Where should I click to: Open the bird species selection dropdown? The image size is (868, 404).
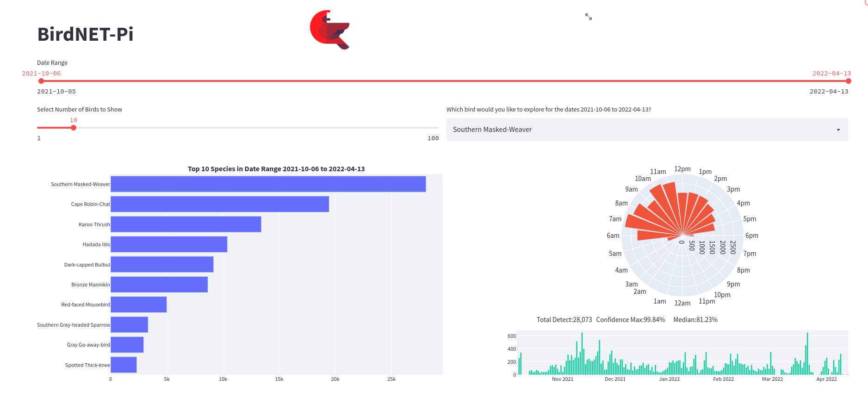pos(647,130)
